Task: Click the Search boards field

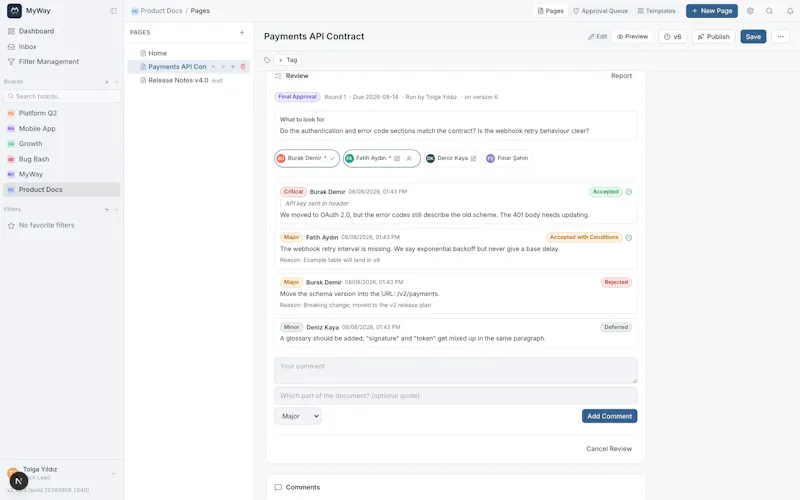Action: coord(62,96)
